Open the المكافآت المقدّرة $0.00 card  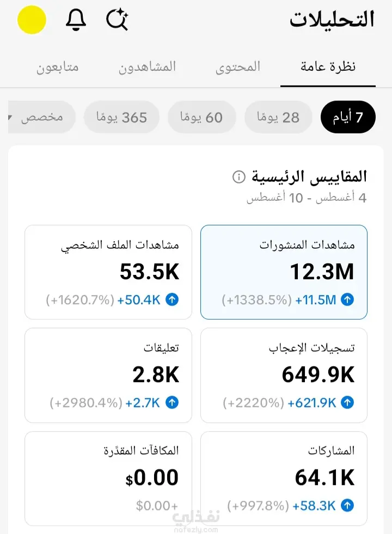point(108,478)
